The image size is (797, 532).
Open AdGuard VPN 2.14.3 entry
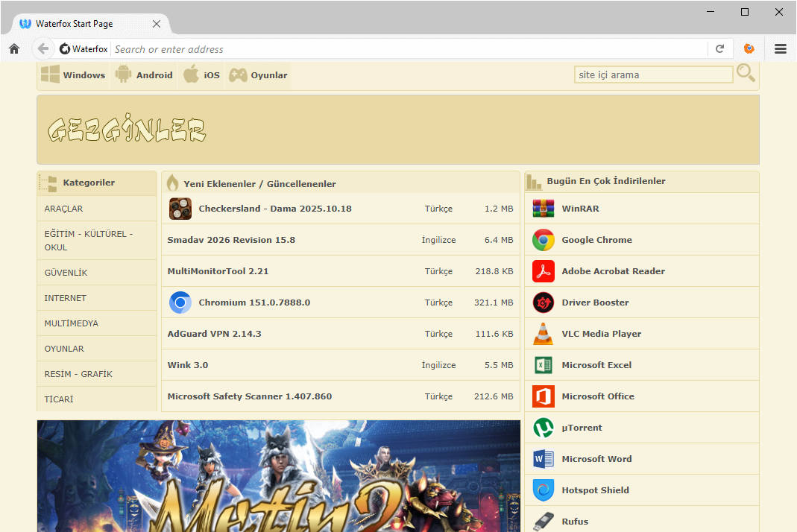tap(215, 334)
